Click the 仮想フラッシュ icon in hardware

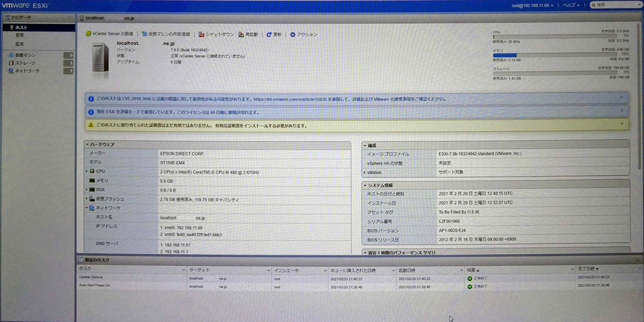(92, 199)
